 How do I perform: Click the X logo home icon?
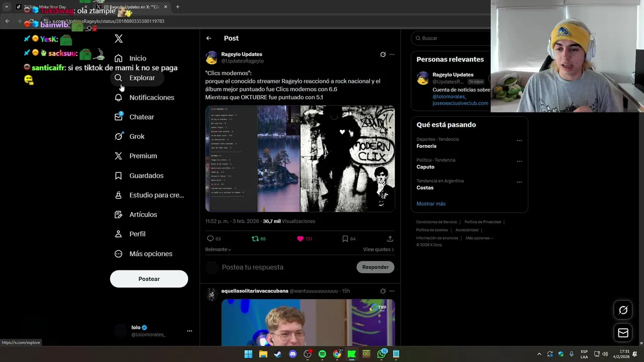tap(119, 38)
